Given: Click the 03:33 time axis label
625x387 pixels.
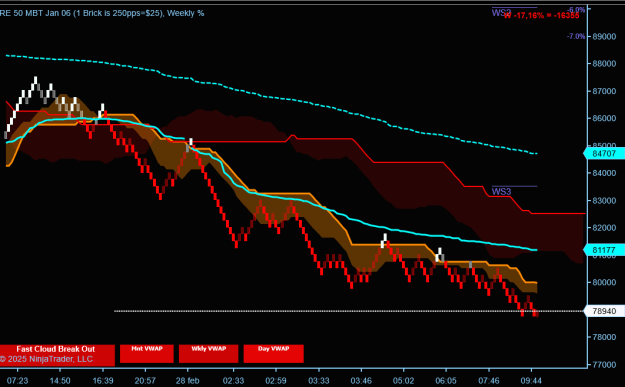Looking at the screenshot, I should [x=318, y=381].
